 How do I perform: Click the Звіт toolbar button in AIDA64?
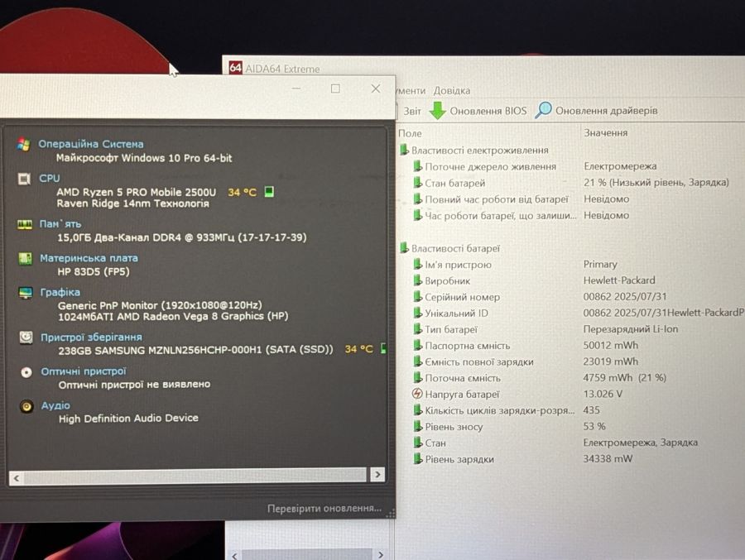point(412,111)
